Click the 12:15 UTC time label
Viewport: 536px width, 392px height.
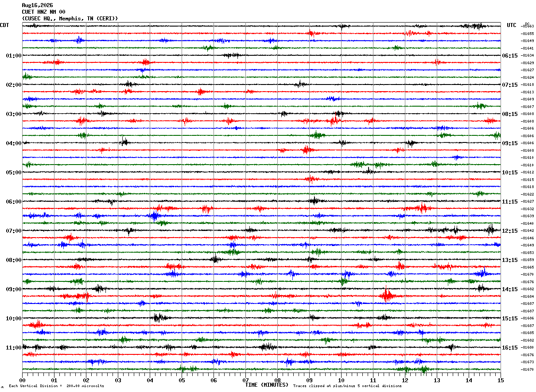click(x=510, y=231)
